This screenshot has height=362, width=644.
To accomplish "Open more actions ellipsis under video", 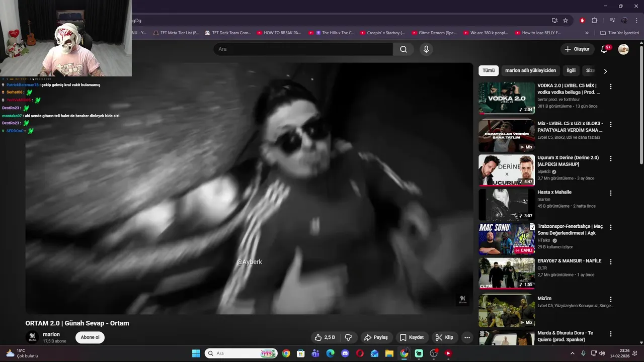I will (x=467, y=337).
